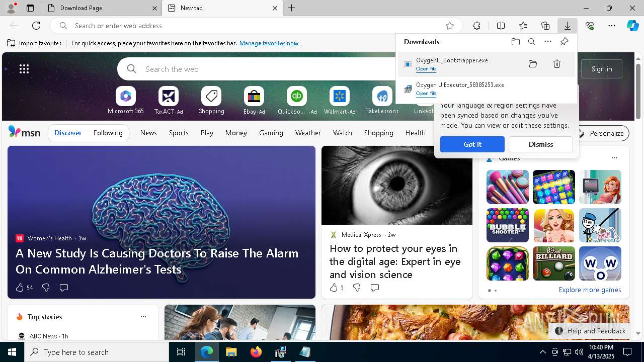Screen dimensions: 644x362
Task: Delete OxygenU_Bootstrapper.exe download entry
Action: pyautogui.click(x=557, y=64)
